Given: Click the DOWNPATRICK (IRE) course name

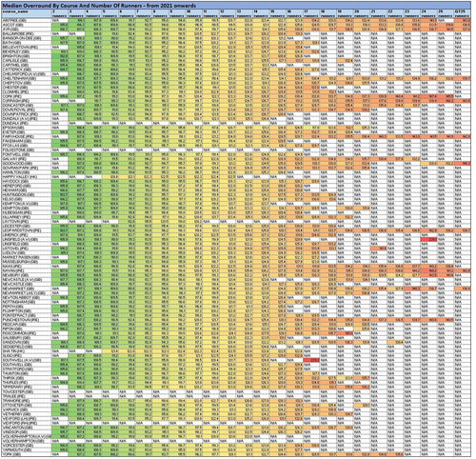Looking at the screenshot, I should (20, 114).
